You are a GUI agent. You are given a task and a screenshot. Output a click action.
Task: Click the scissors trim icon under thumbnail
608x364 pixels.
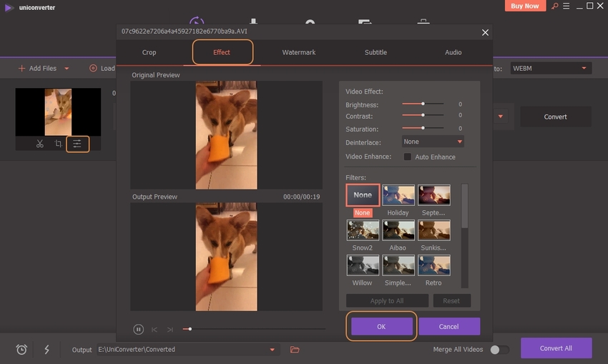coord(39,144)
